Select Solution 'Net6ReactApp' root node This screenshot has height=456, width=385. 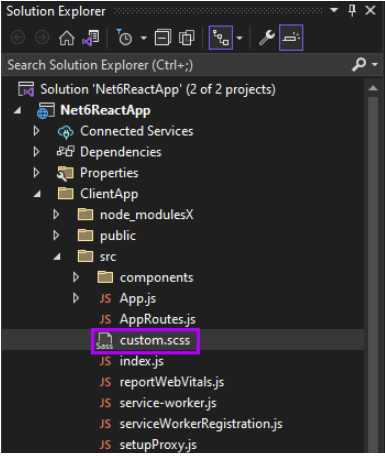click(158, 89)
